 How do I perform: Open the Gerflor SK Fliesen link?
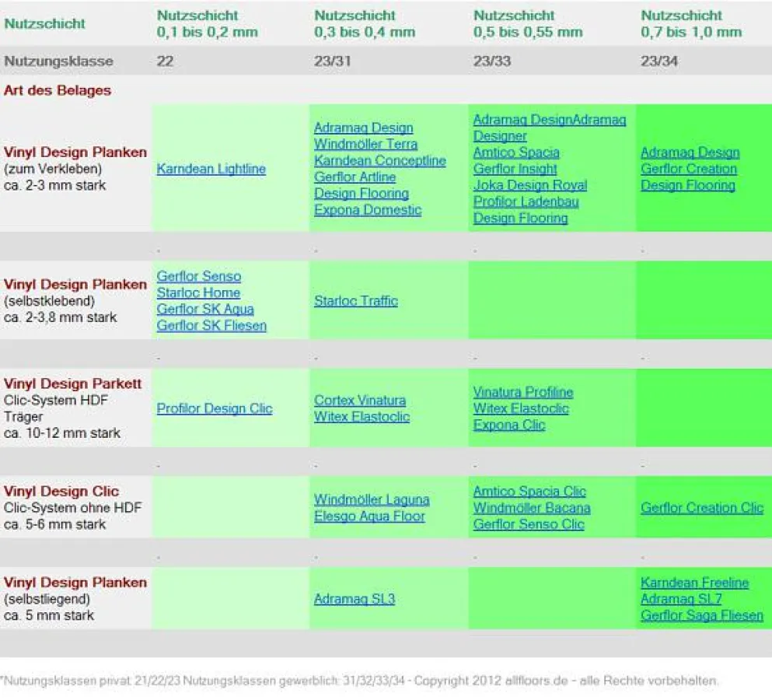click(211, 325)
